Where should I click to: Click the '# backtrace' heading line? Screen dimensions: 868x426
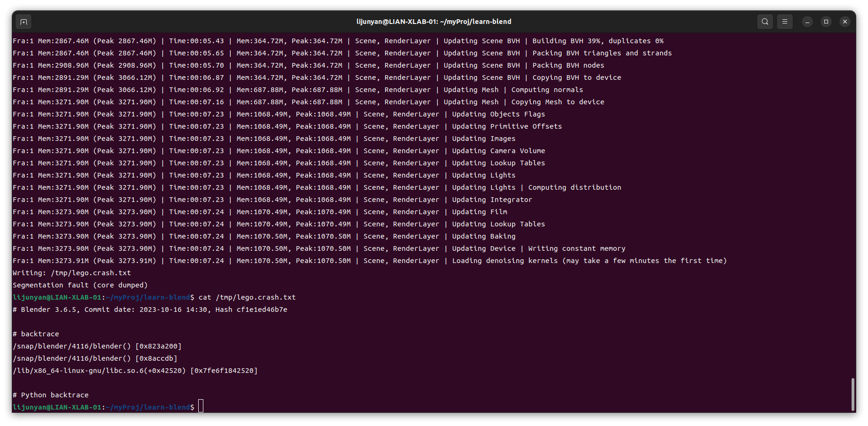36,334
